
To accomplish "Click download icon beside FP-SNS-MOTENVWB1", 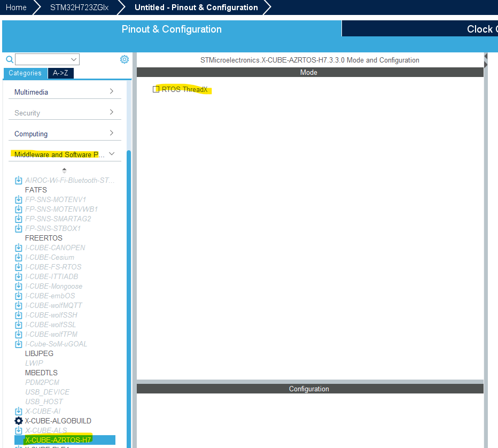I will [19, 209].
